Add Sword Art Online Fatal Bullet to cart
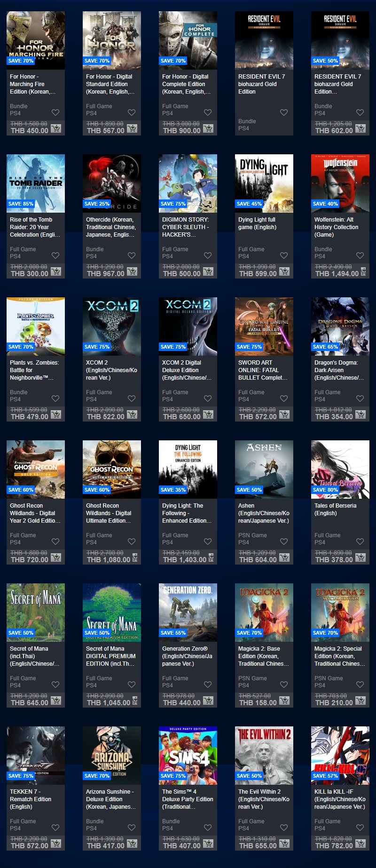The height and width of the screenshot is (868, 376). click(284, 414)
